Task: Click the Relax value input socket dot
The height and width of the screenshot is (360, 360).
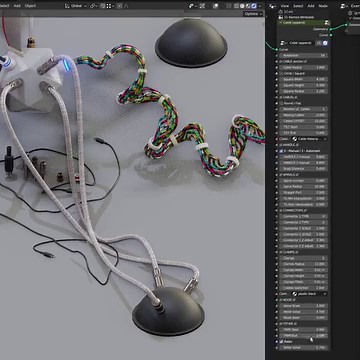Action: point(276,347)
